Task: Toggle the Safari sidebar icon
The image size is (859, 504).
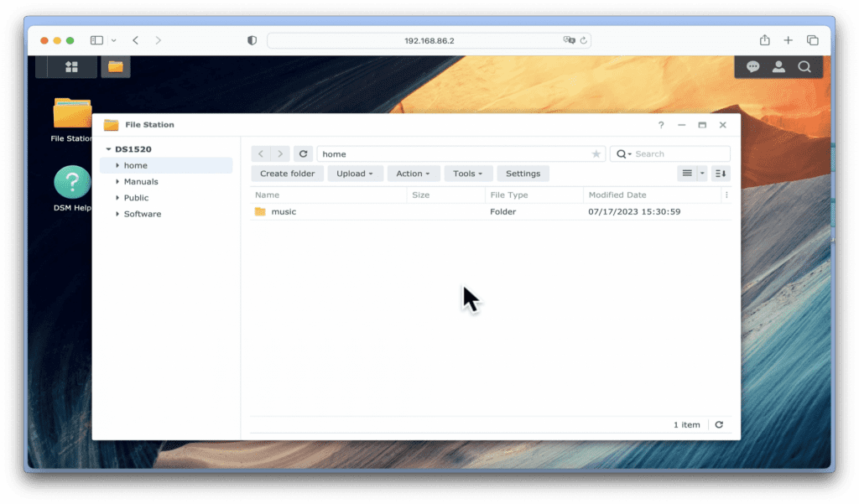Action: pyautogui.click(x=96, y=40)
